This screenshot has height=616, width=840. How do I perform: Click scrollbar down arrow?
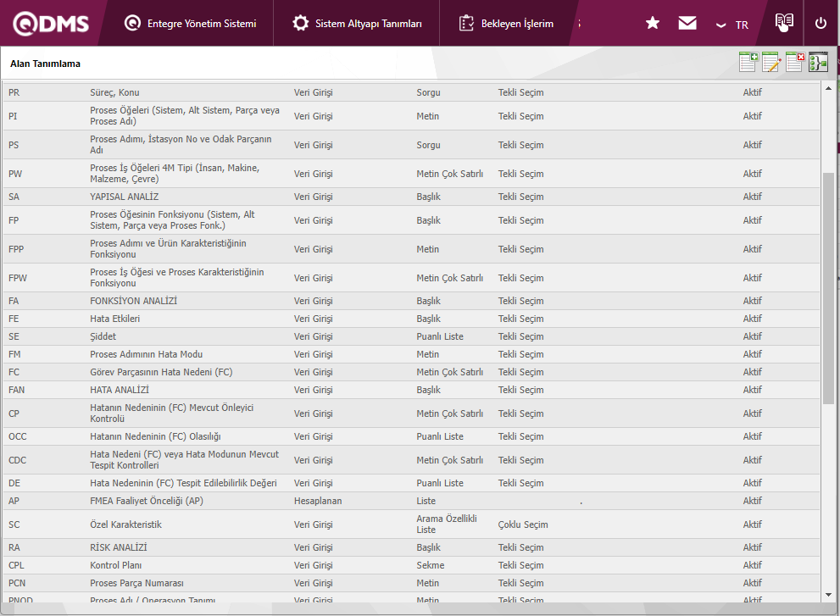click(x=828, y=595)
